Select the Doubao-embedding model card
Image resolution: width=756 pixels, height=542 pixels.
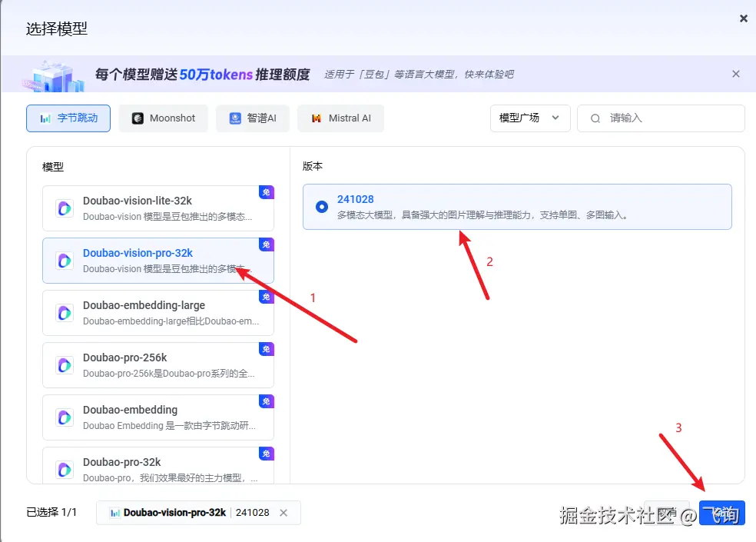tap(158, 417)
